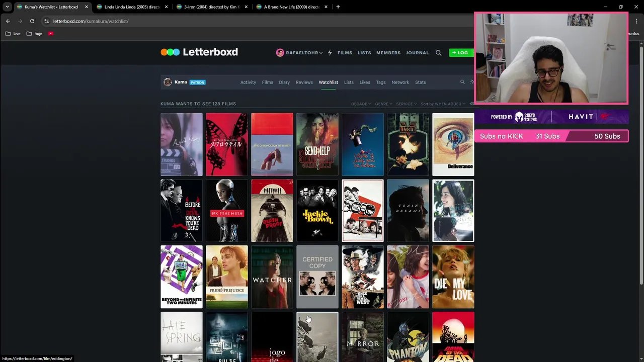This screenshot has width=644, height=362.
Task: Search within Kuma's profile using magnifier icon
Action: click(x=462, y=82)
